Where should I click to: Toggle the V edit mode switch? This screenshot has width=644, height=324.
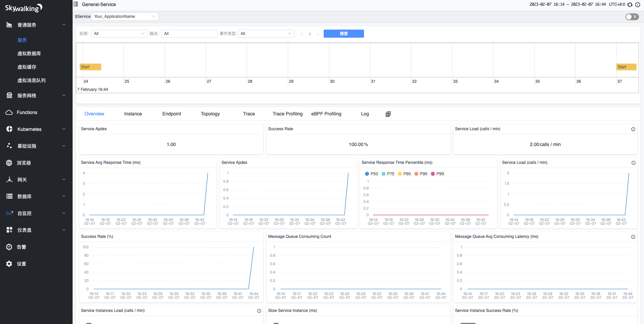point(632,17)
